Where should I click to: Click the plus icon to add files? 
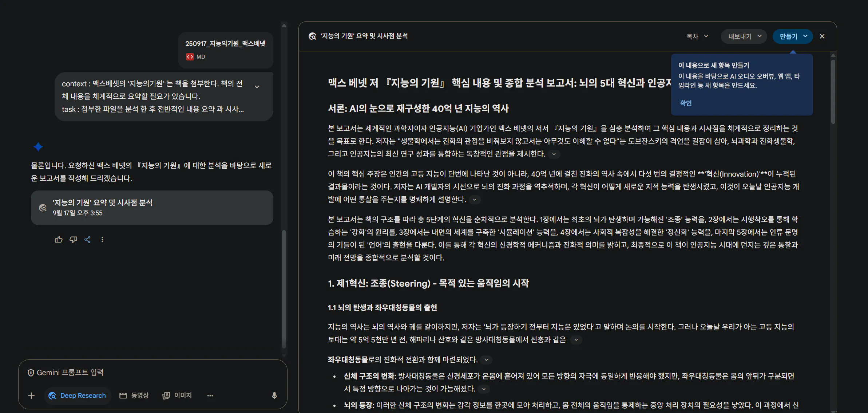(x=31, y=396)
